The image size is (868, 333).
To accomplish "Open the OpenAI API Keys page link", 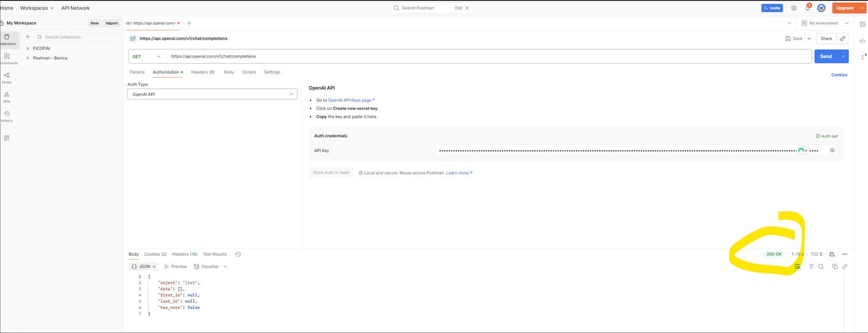I will pos(350,100).
